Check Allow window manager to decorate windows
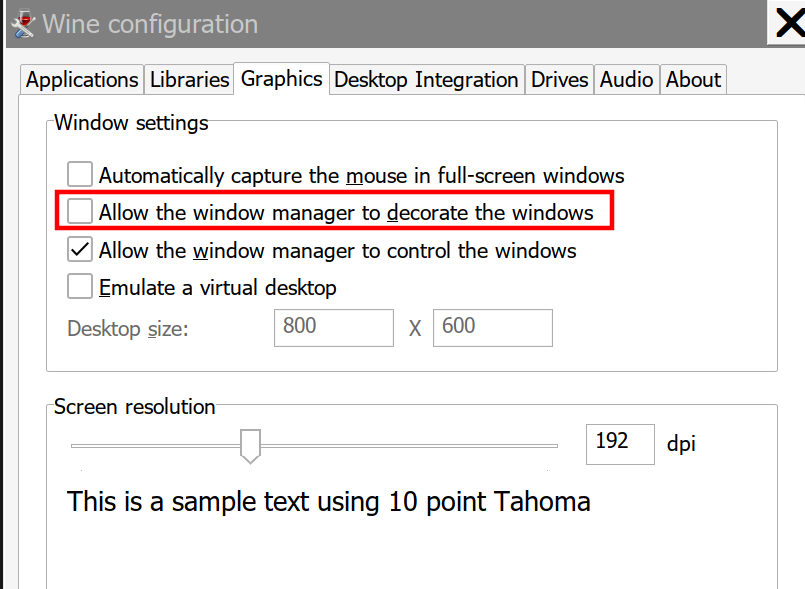This screenshot has width=805, height=589. point(80,211)
